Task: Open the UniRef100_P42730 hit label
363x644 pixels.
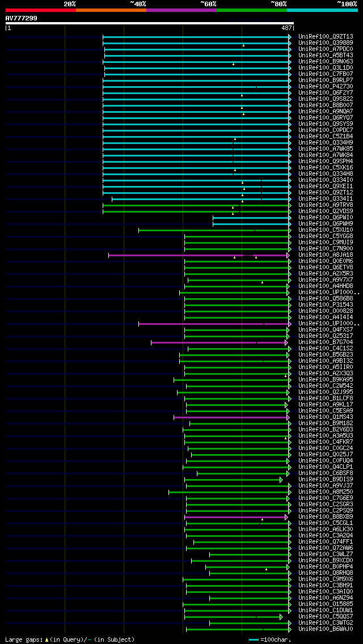Action: click(x=326, y=87)
